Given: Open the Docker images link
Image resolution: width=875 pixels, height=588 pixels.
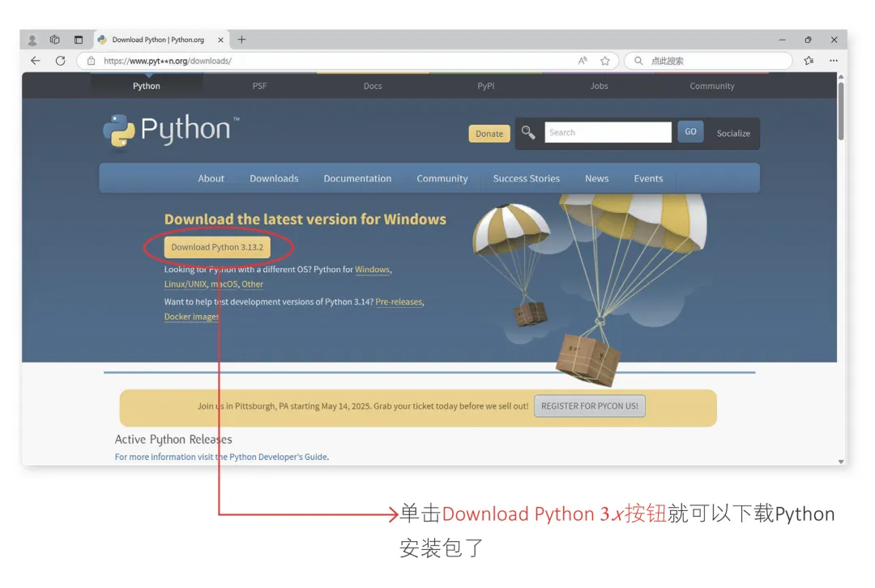Looking at the screenshot, I should 191,317.
